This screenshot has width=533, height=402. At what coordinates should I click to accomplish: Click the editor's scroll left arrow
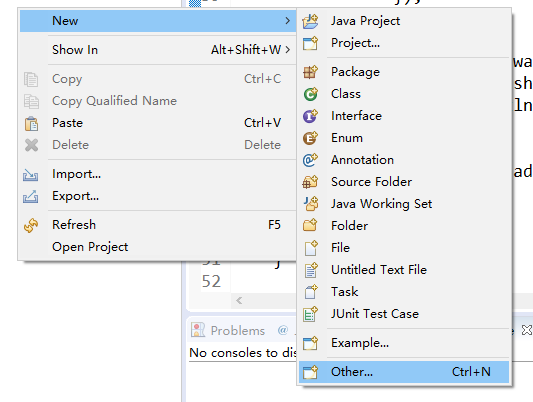coord(239,300)
